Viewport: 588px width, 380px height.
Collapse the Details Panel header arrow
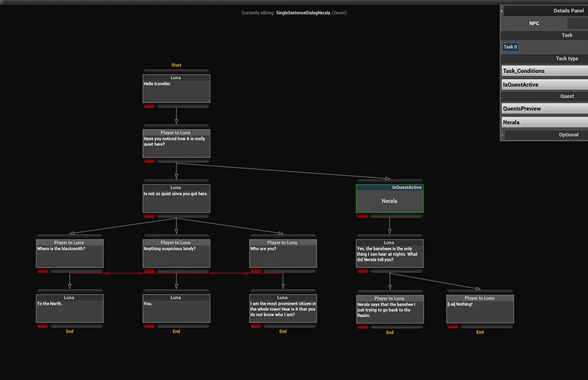click(502, 11)
